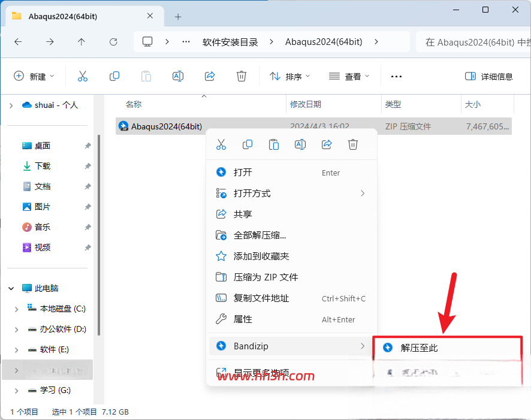Open the 打开方式 submenu
This screenshot has height=420, width=531.
point(291,194)
